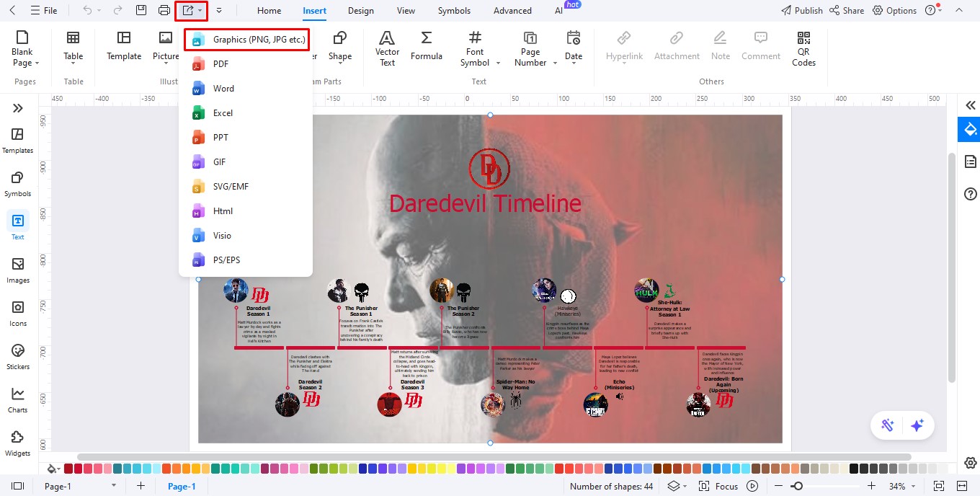Open the fill style panel icon
This screenshot has width=980, height=496.
(970, 130)
